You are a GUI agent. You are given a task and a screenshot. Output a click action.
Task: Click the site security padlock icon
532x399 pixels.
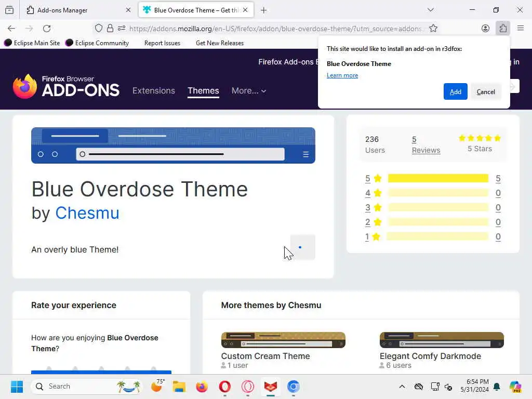[110, 28]
